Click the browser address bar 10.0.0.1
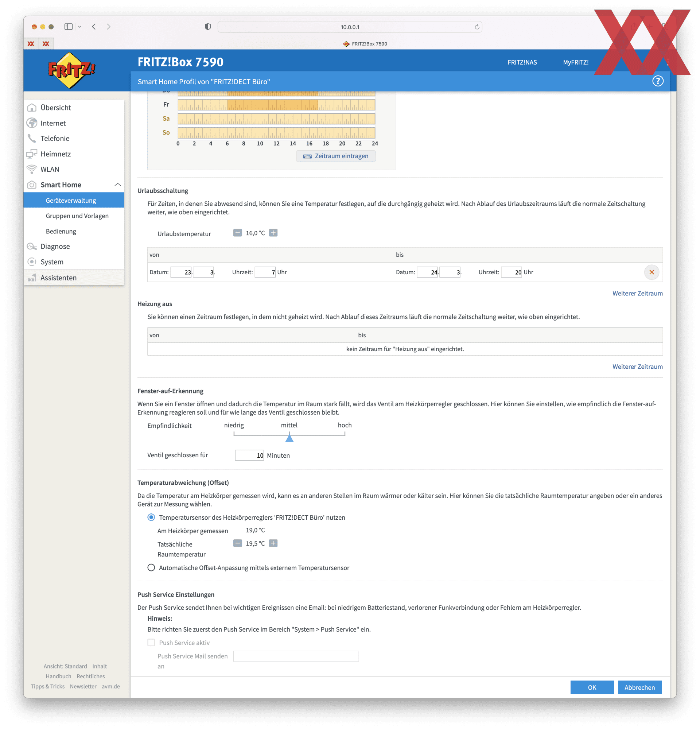Screen dimensions: 700x729 point(350,27)
